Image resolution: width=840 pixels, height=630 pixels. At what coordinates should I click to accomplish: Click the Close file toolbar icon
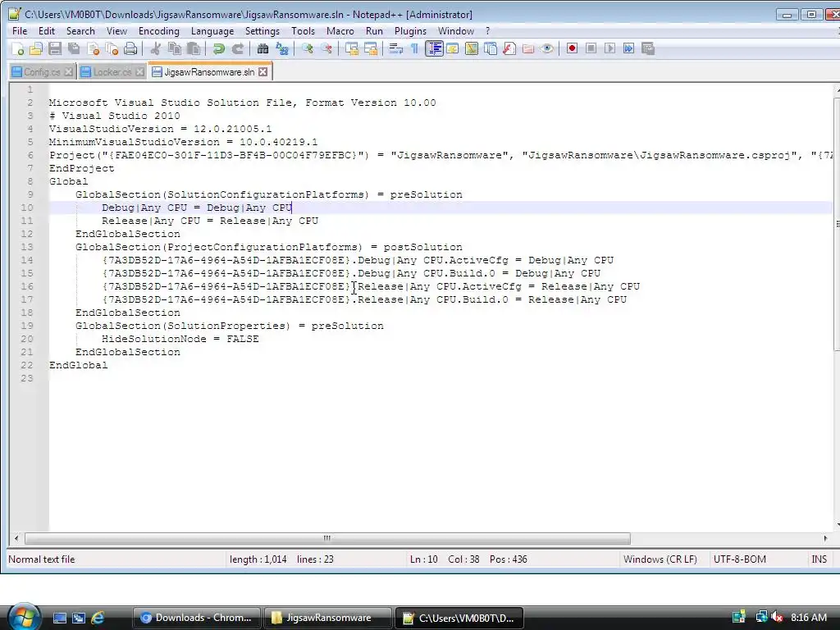pos(94,49)
